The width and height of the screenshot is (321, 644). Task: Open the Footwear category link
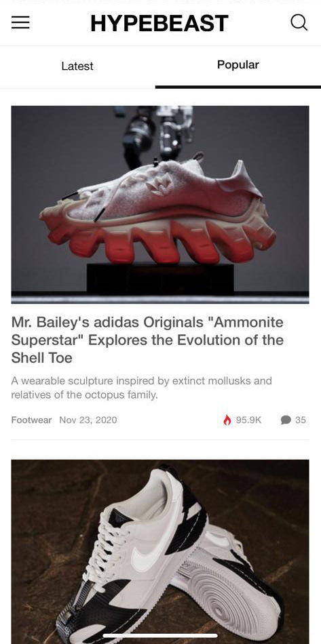click(x=32, y=420)
